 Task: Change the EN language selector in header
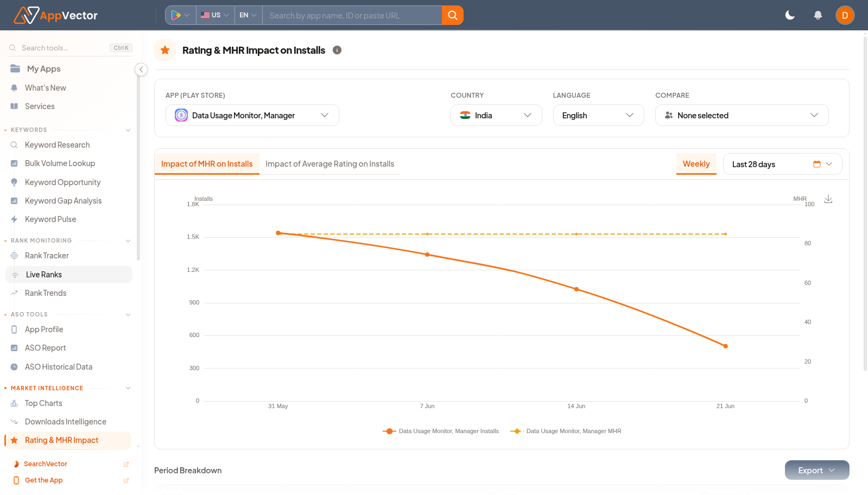(248, 15)
